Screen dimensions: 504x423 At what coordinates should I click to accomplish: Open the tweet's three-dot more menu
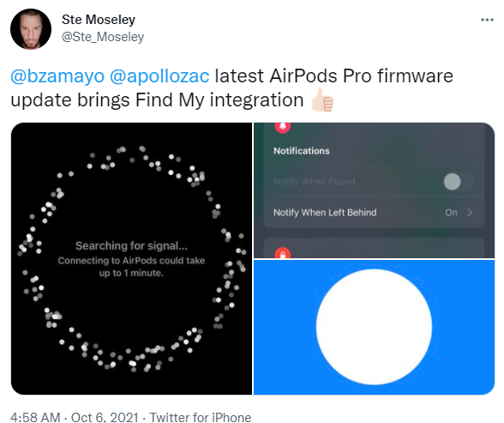[487, 20]
